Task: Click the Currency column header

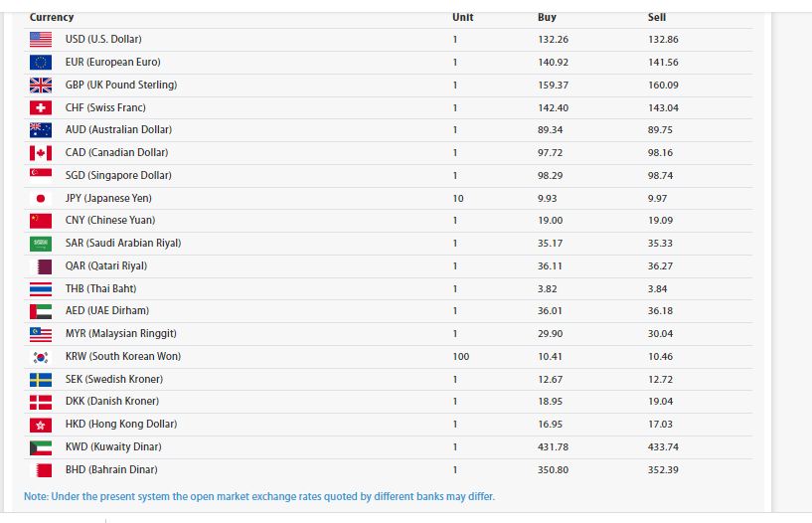Action: tap(52, 17)
